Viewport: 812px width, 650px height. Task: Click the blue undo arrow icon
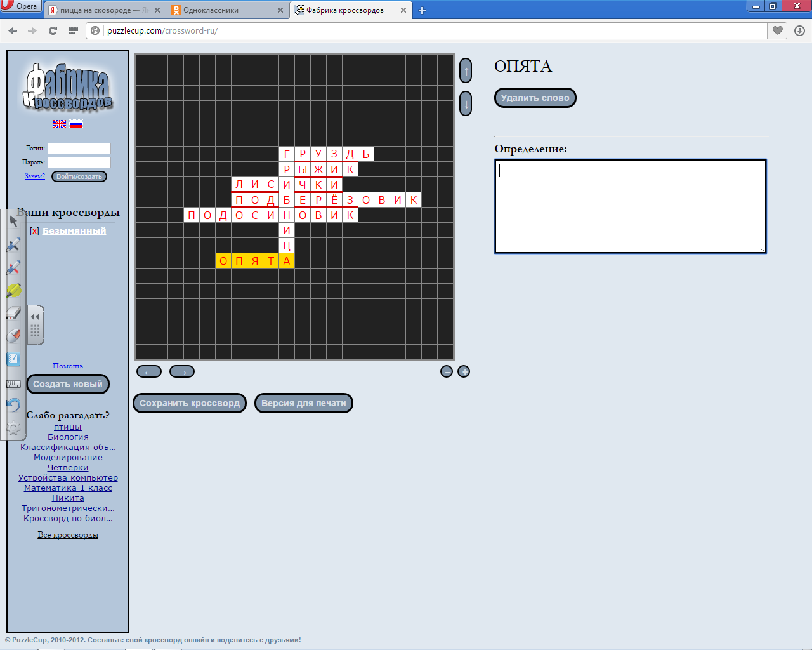click(x=13, y=405)
